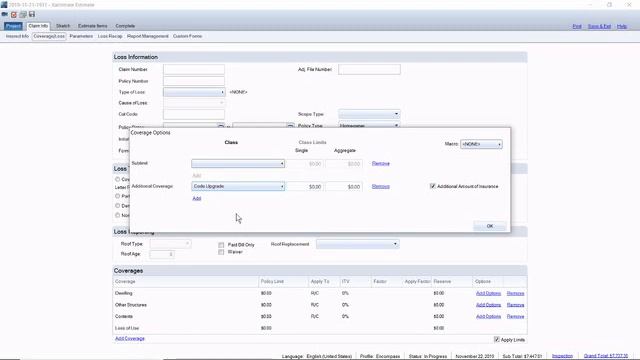Click the Save & Exit link
Image resolution: width=640 pixels, height=360 pixels.
(x=599, y=27)
